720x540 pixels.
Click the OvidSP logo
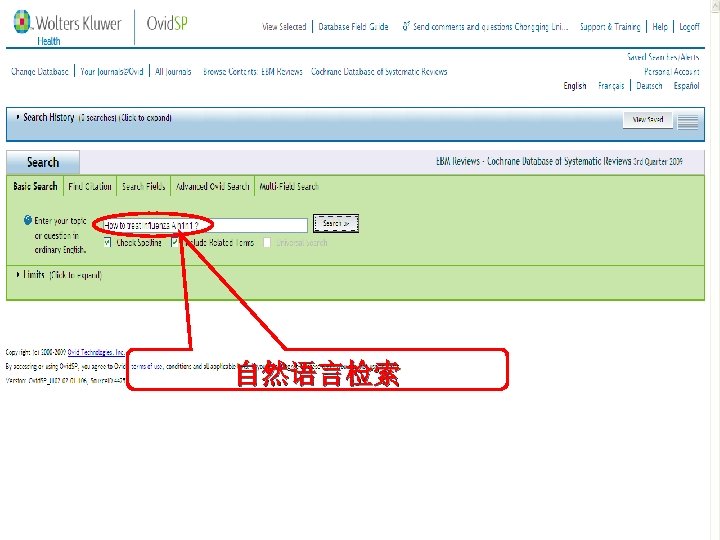pos(167,23)
